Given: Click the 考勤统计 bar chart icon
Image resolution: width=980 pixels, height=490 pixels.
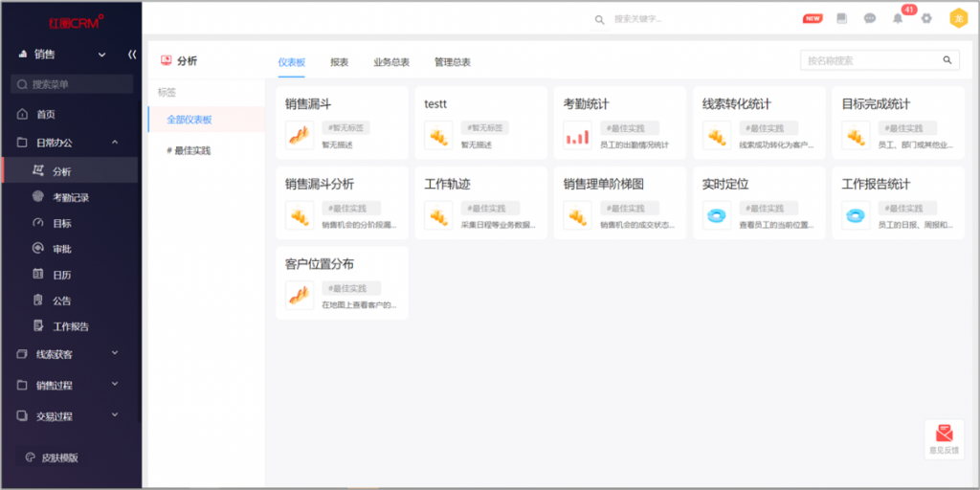Looking at the screenshot, I should point(577,137).
